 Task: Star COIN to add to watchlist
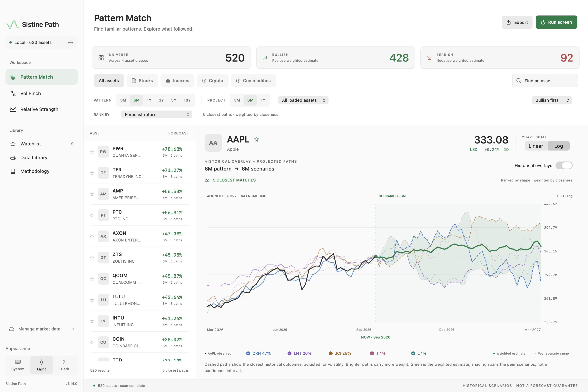tap(92, 342)
